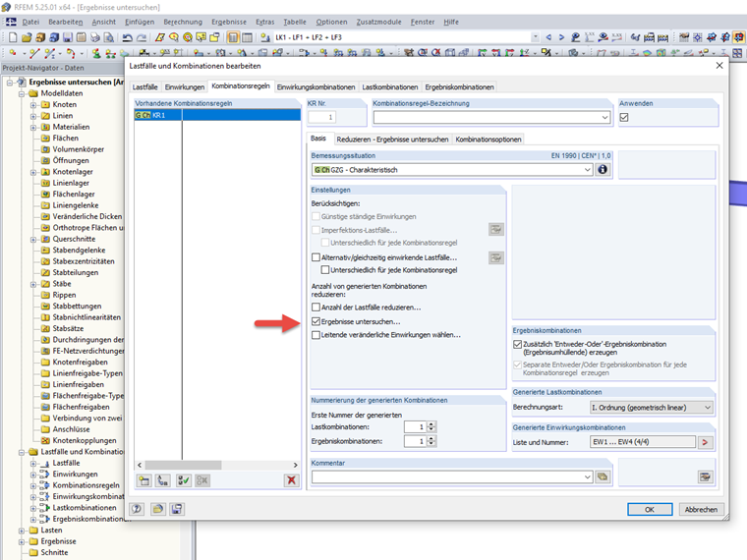Screen dimensions: 747x560
Task: Switch to the Einwirkungen tab
Action: (185, 87)
